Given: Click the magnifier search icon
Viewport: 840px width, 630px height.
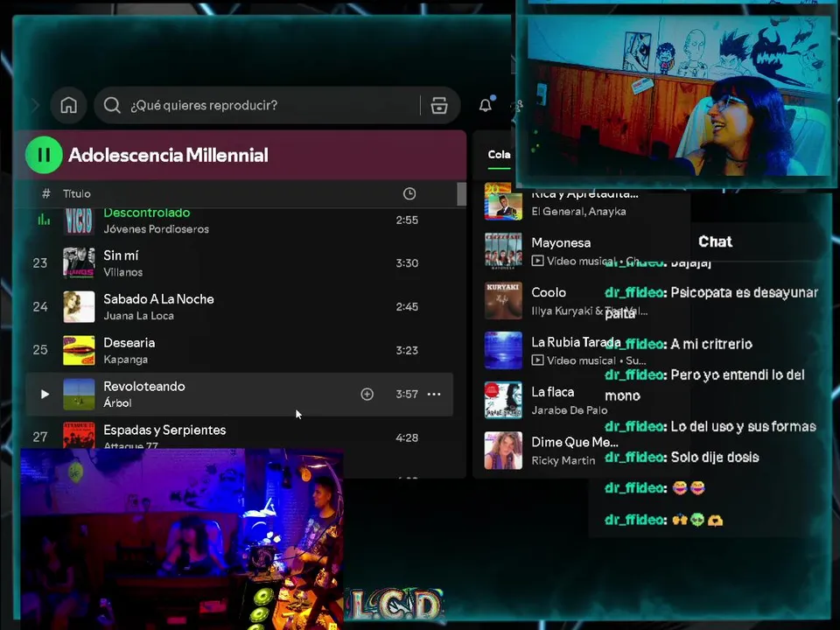Looking at the screenshot, I should [112, 105].
